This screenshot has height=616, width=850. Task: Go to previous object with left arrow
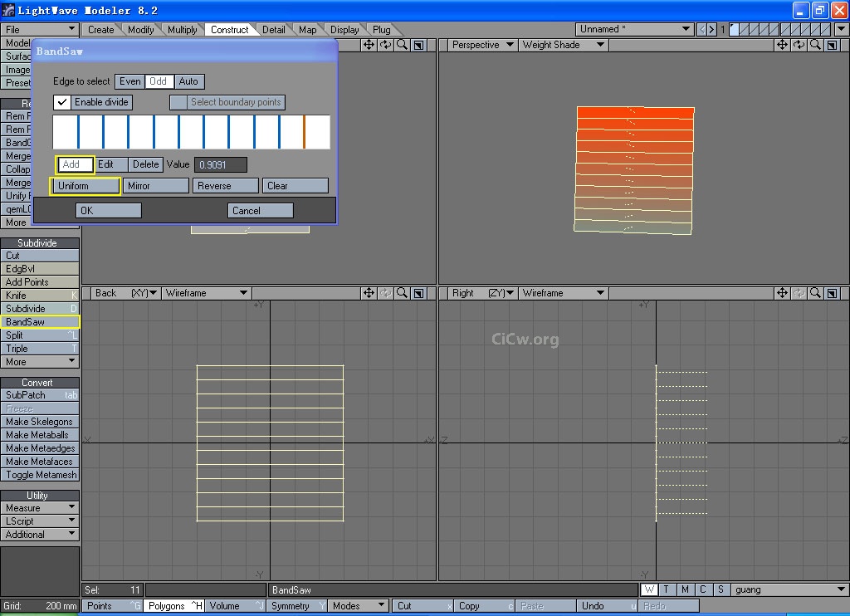[702, 29]
